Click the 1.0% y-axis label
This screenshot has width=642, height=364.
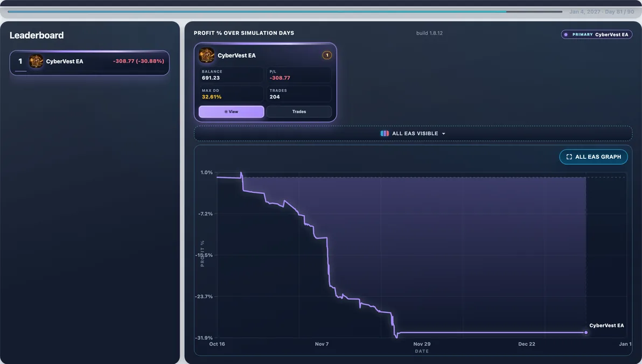[x=207, y=172]
